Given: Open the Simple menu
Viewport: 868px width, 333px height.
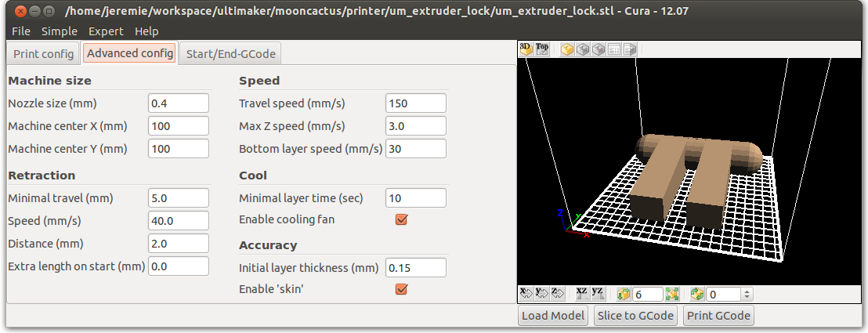Looking at the screenshot, I should (x=60, y=31).
